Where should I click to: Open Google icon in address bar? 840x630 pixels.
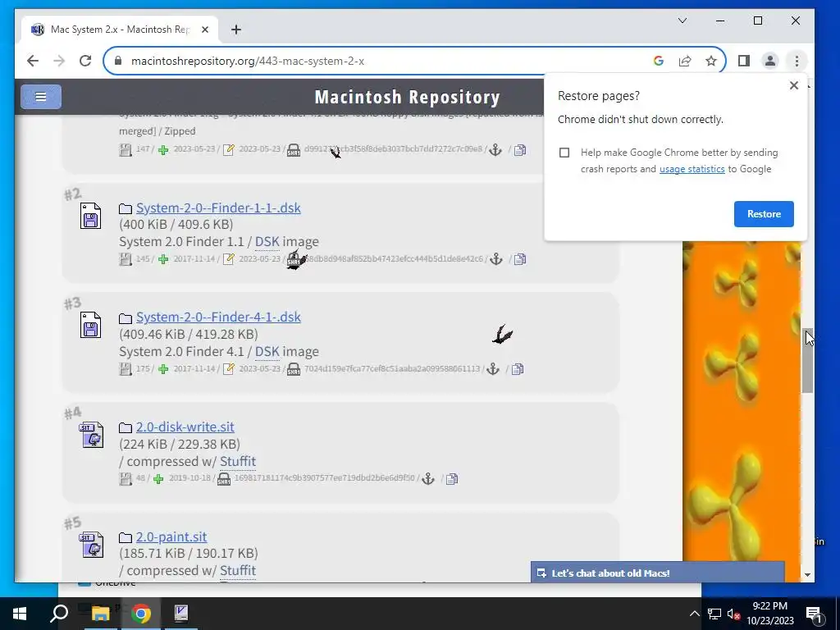tap(659, 61)
